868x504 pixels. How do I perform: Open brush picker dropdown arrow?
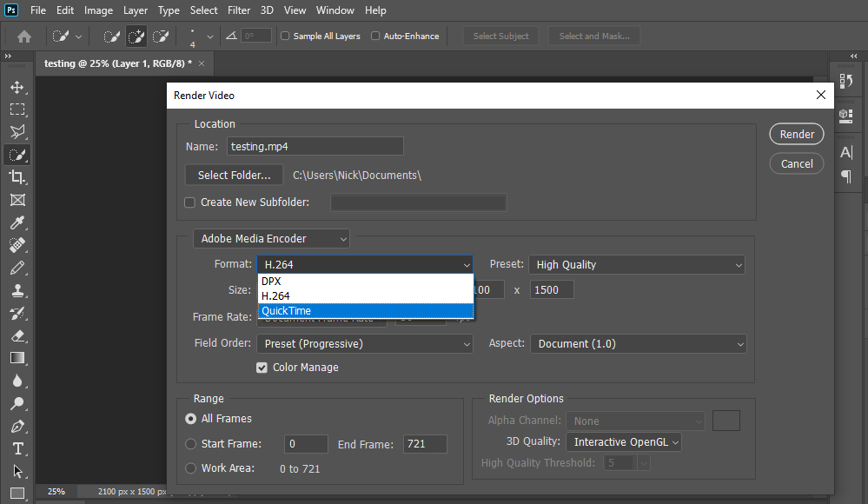coord(209,37)
